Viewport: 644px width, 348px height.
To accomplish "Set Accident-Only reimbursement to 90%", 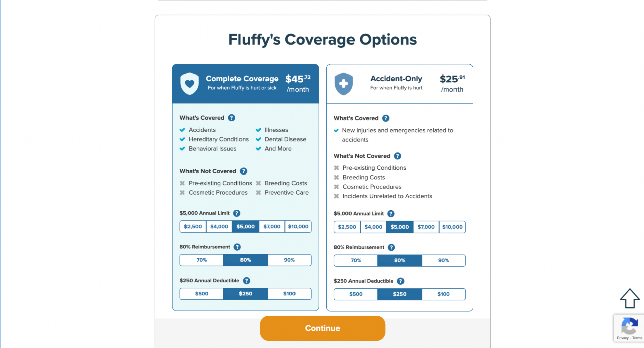I will click(x=443, y=260).
